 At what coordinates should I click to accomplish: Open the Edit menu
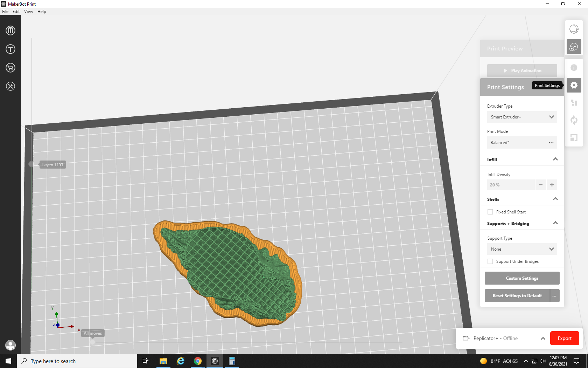click(x=16, y=12)
